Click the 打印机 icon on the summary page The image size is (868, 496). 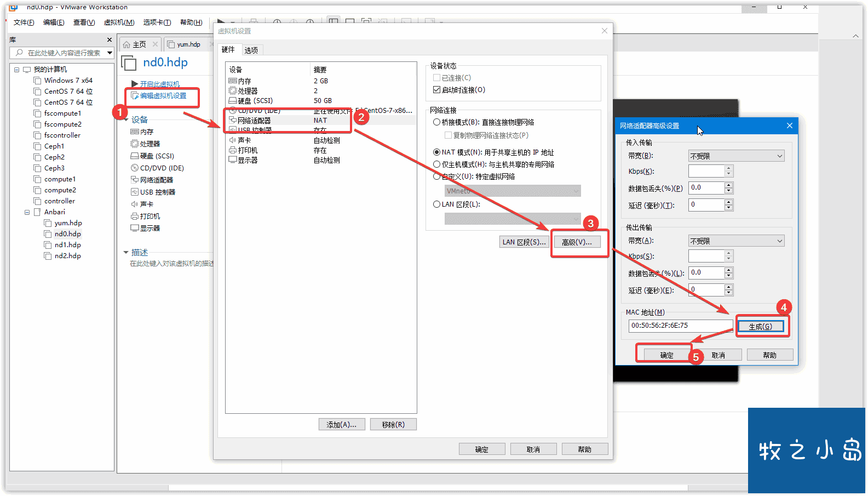(x=135, y=216)
